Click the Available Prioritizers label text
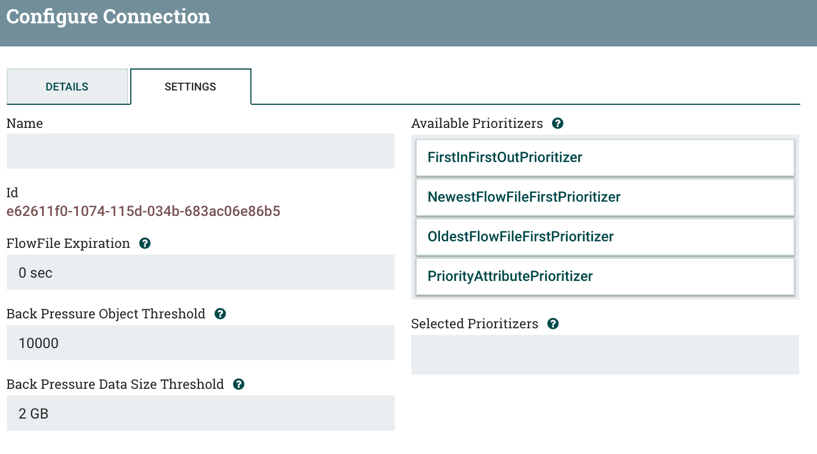The width and height of the screenshot is (817, 454). tap(477, 124)
